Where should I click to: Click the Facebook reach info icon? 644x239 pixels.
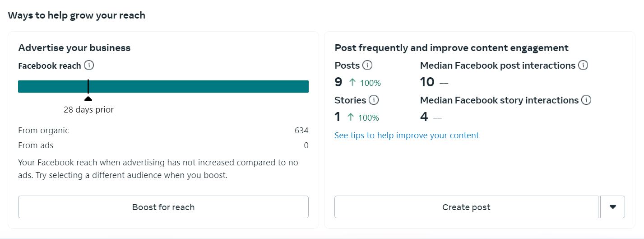point(89,66)
